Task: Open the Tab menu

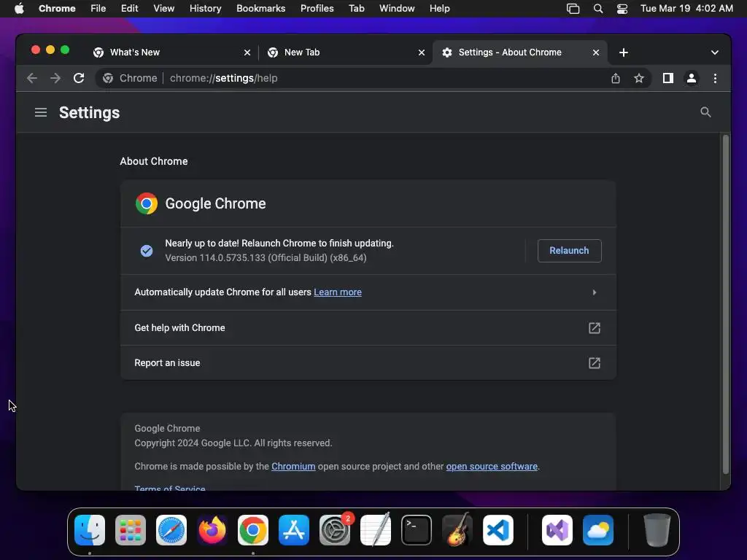Action: 356,9
